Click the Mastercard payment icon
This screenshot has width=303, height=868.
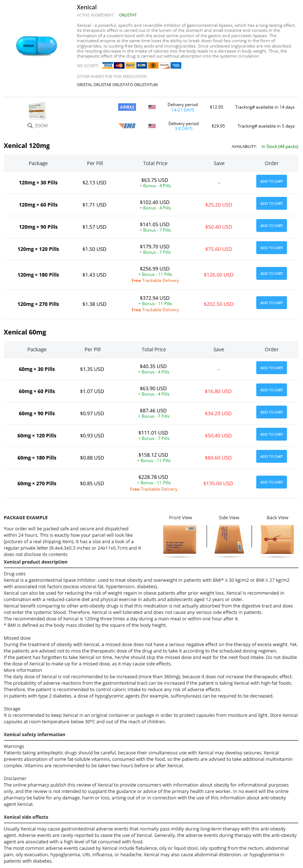point(119,65)
